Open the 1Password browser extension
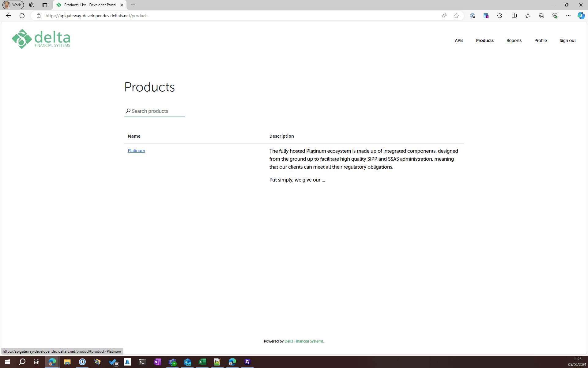Viewport: 588px width, 368px height. click(x=473, y=16)
